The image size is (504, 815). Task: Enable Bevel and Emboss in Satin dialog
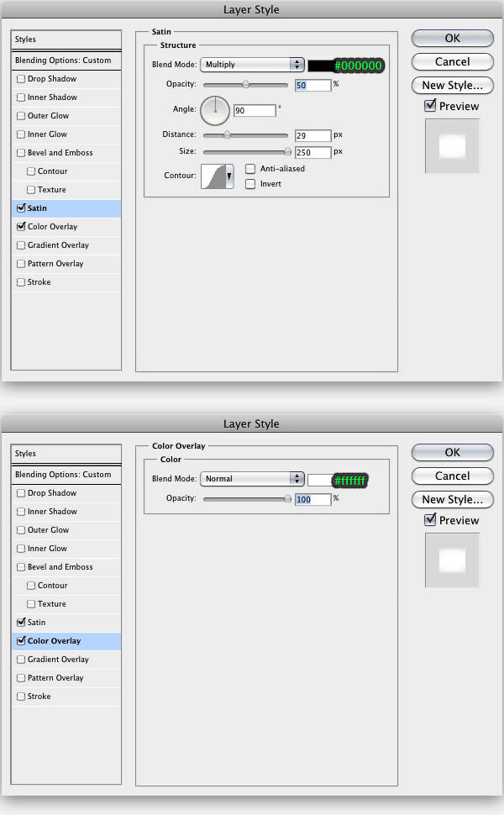pos(21,152)
